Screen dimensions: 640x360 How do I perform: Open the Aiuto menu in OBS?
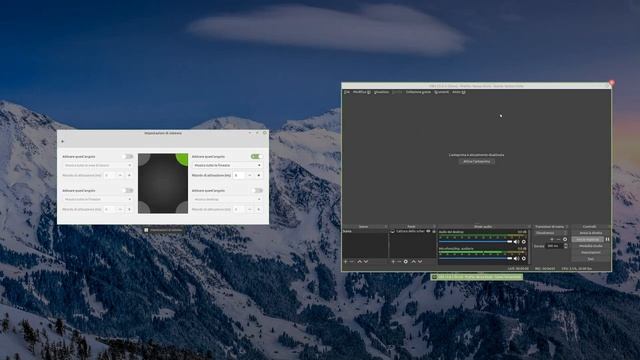[459, 92]
